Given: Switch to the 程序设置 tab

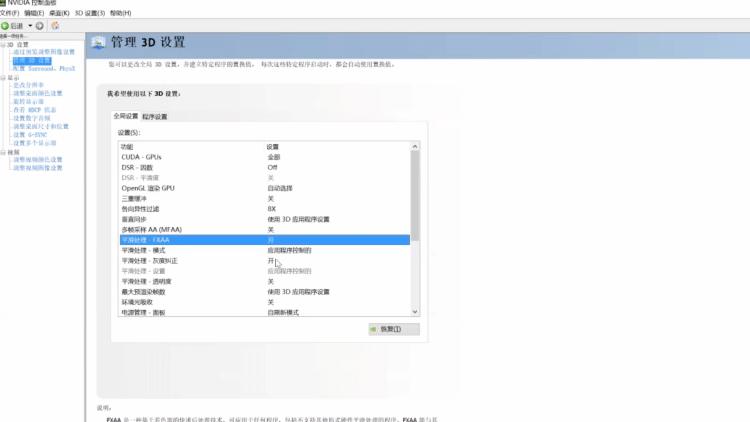Looking at the screenshot, I should pyautogui.click(x=154, y=117).
